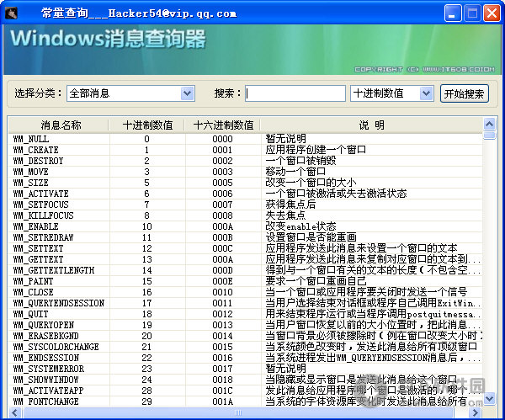Click the application icon in the title bar
The image size is (505, 420).
[x=12, y=13]
